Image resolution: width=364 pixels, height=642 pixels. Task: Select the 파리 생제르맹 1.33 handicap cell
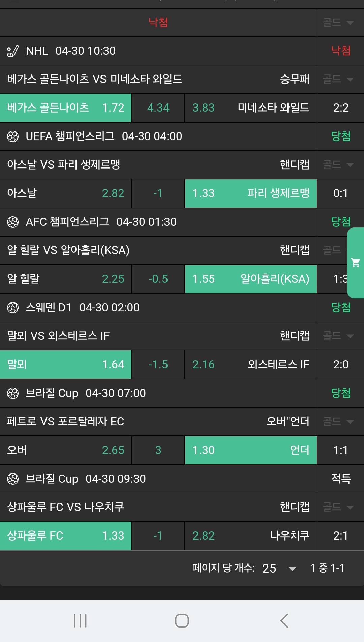[x=251, y=193]
